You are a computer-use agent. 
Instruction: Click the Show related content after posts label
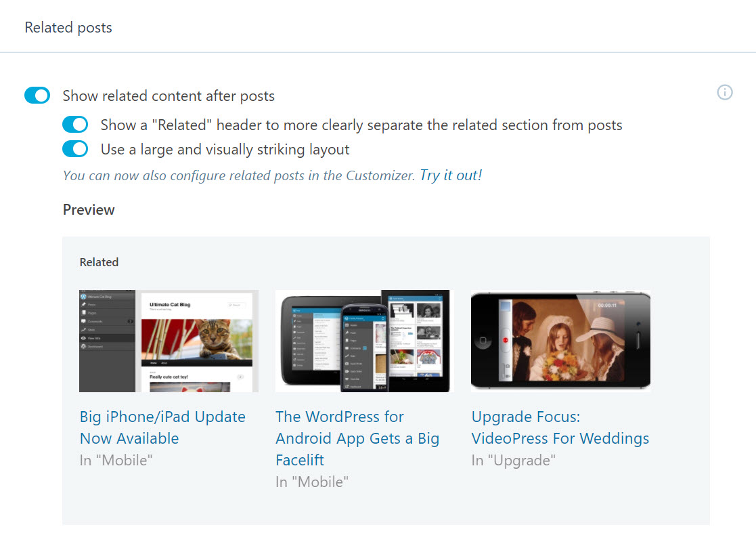[x=169, y=96]
